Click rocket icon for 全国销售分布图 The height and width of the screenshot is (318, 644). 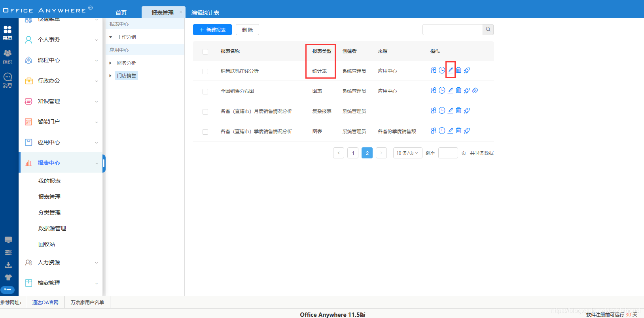(467, 90)
